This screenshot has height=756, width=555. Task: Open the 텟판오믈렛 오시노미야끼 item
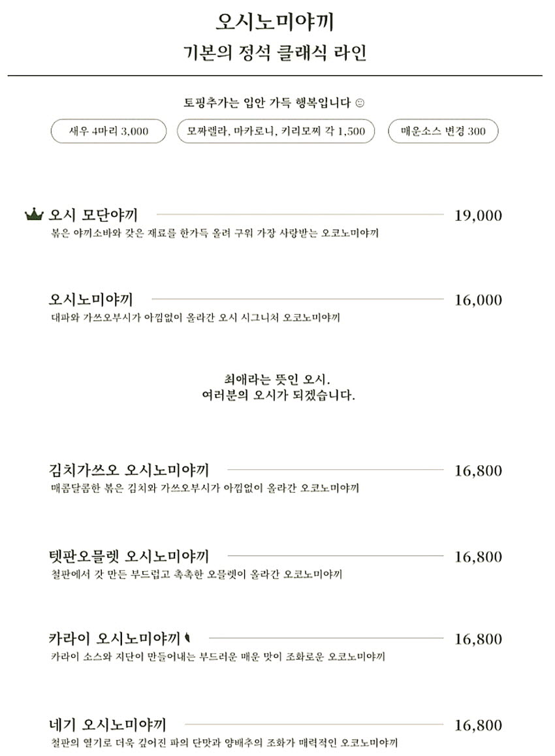(129, 556)
